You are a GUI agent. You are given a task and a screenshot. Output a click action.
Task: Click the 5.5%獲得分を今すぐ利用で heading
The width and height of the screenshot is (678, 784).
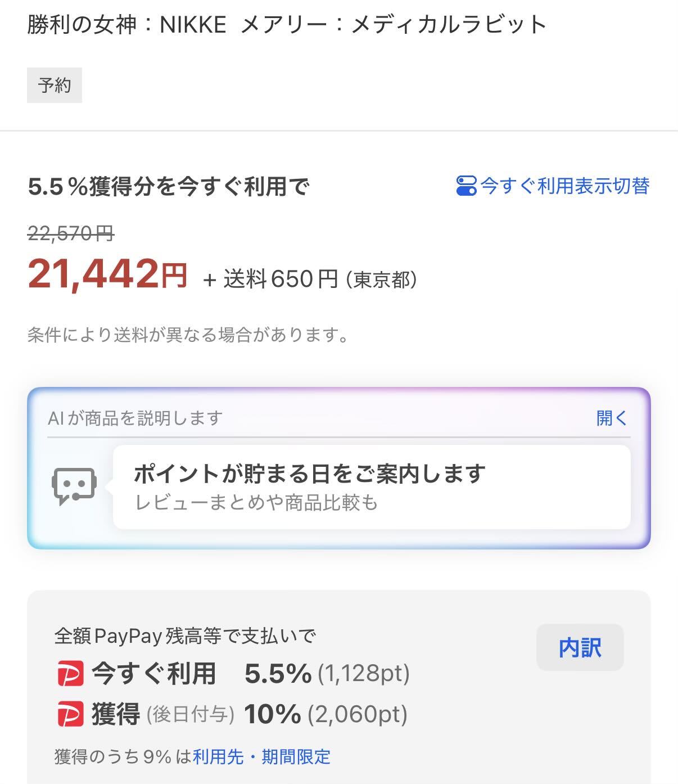[169, 187]
